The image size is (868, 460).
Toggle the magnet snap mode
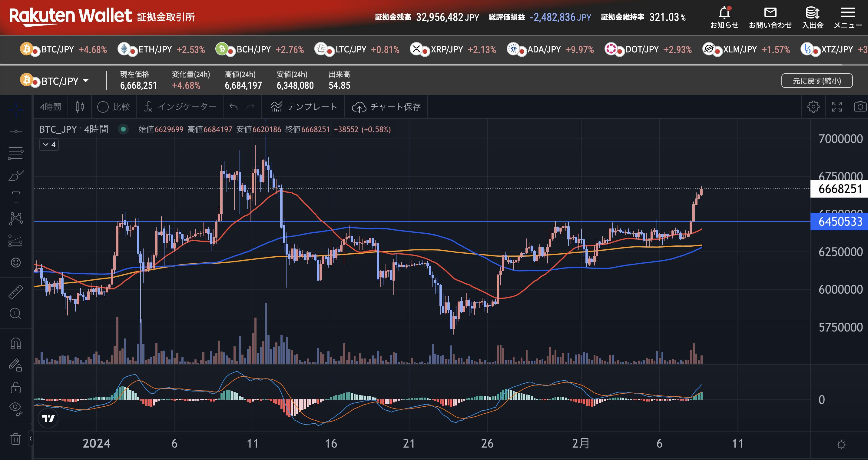coord(16,344)
